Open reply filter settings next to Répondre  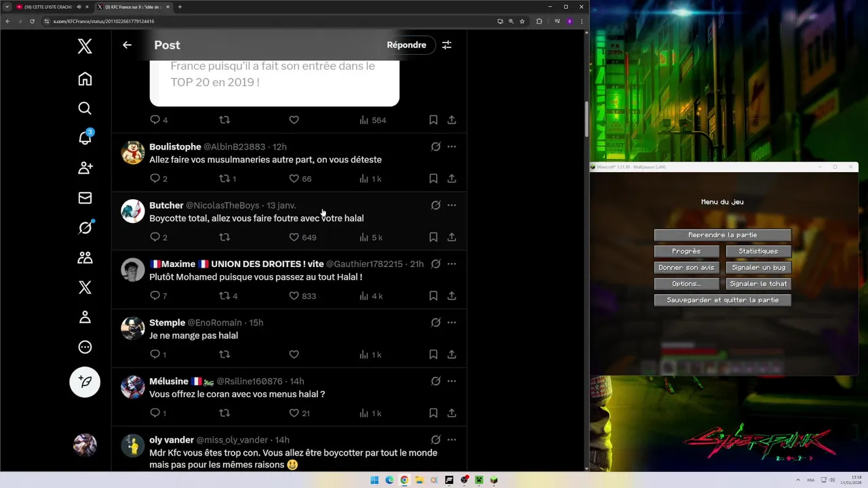tap(447, 45)
